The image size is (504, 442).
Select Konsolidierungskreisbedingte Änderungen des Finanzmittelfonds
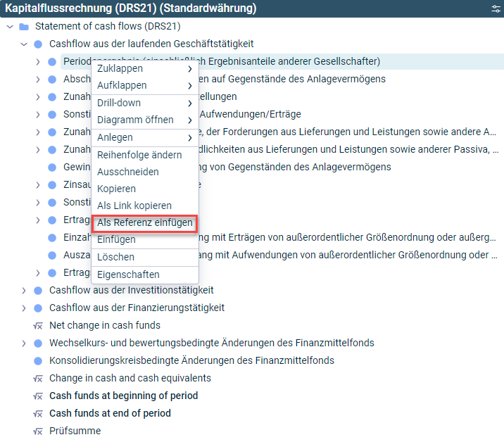coord(191,360)
